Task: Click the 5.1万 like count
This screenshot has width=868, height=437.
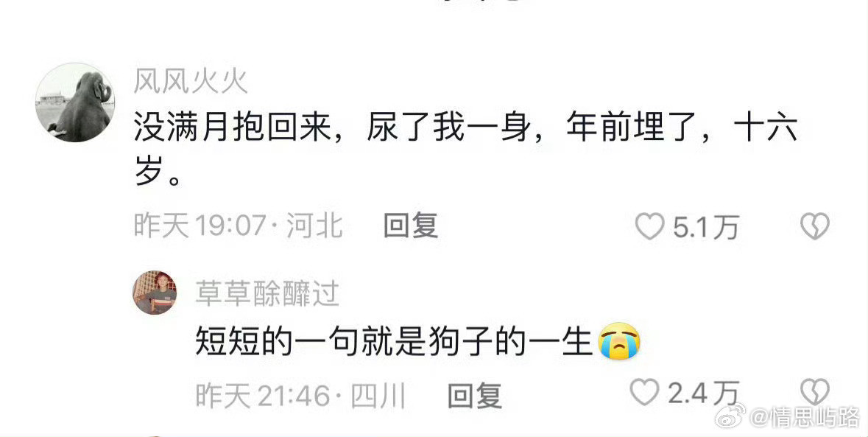Action: coord(706,227)
